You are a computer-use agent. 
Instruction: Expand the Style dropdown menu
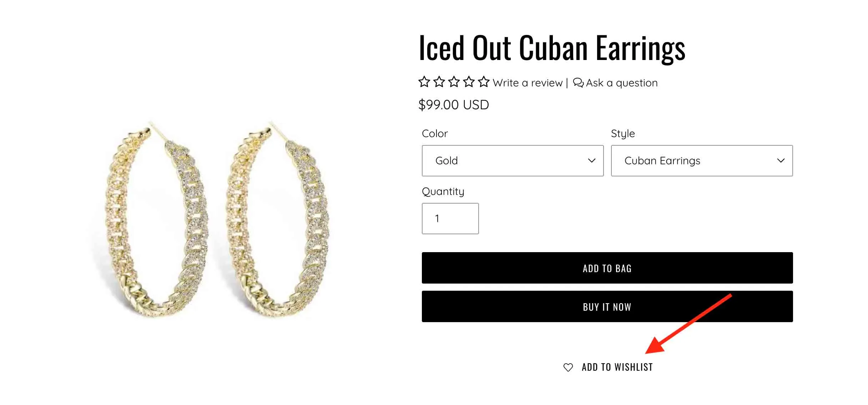coord(702,160)
